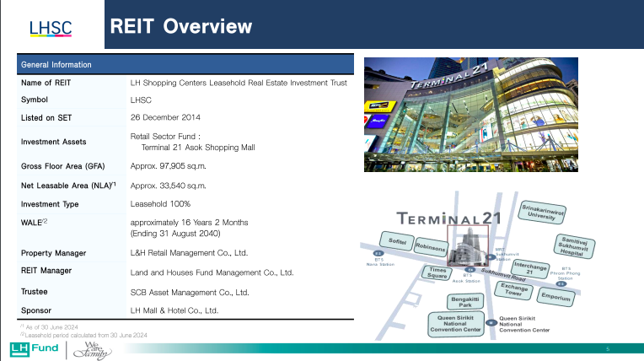
Task: Click approximately 16 Years 2 Months text
Action: point(190,223)
